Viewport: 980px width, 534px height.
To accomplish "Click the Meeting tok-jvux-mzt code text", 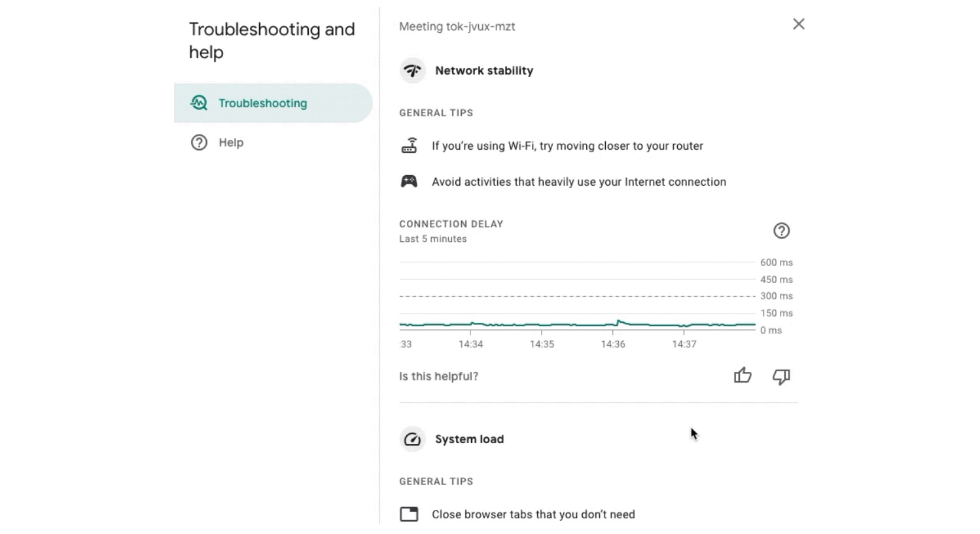I will 457,27.
